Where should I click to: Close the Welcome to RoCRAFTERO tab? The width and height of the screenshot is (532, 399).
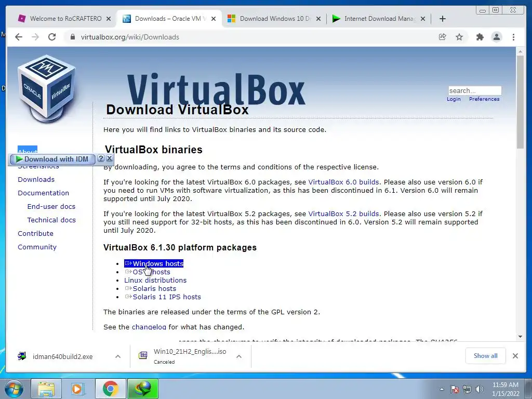pyautogui.click(x=109, y=19)
